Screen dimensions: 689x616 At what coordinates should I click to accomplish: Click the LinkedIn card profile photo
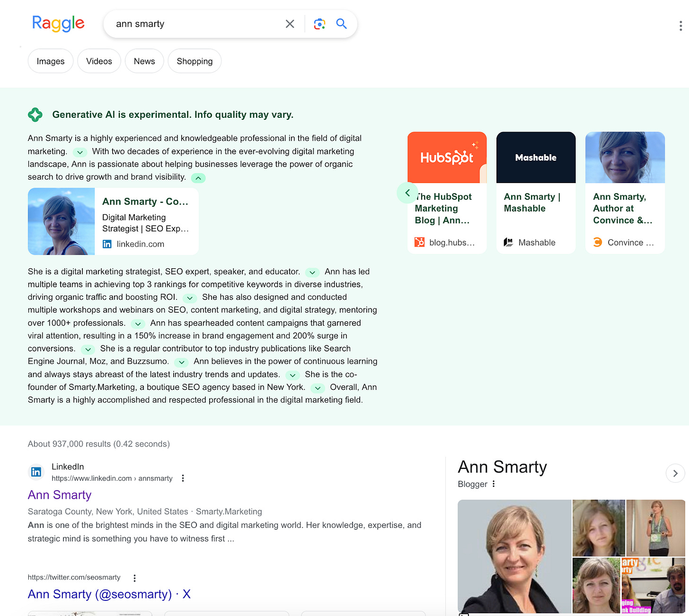click(x=62, y=221)
